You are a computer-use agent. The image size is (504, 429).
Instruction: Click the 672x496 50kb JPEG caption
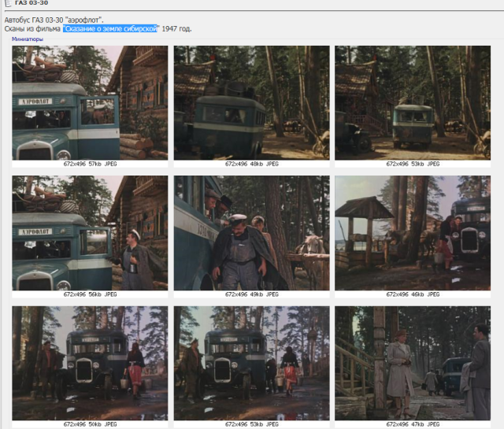click(90, 424)
